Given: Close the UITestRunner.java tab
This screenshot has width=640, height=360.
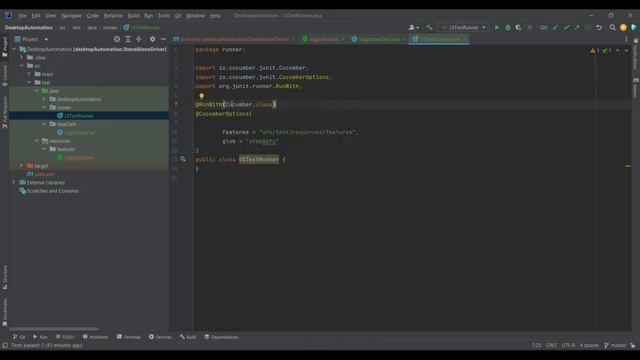Looking at the screenshot, I should click(464, 39).
